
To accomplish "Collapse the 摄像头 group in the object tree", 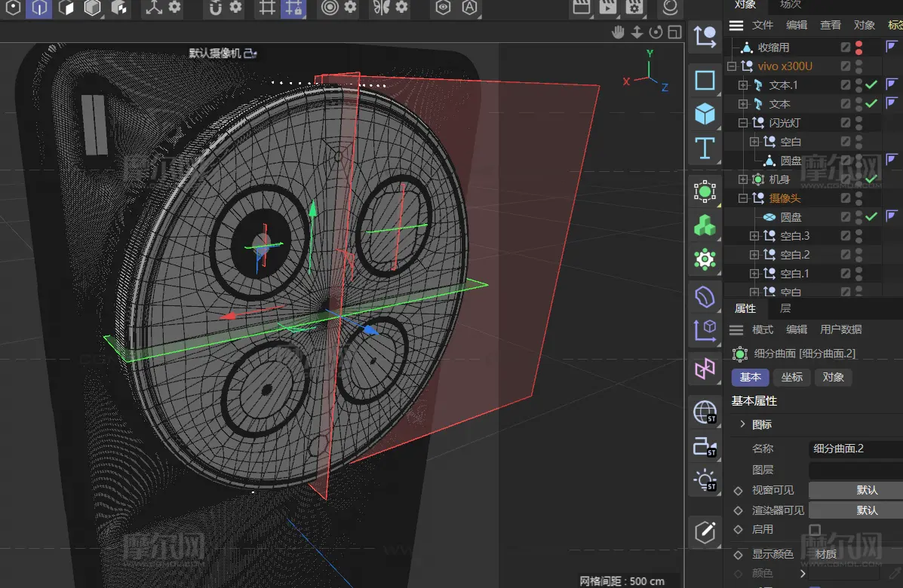I will tap(743, 198).
